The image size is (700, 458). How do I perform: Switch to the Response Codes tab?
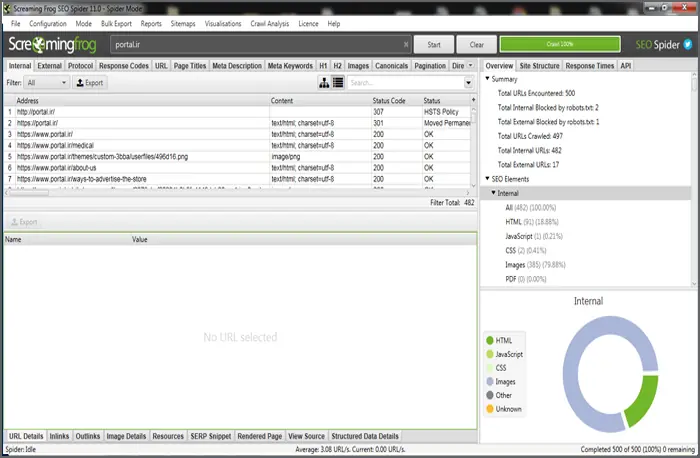pos(124,66)
